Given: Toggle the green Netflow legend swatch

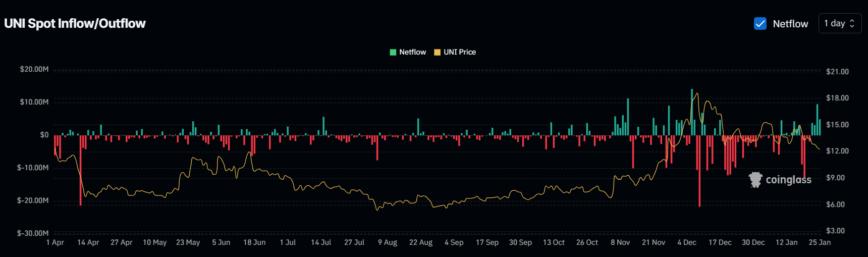Looking at the screenshot, I should [393, 52].
